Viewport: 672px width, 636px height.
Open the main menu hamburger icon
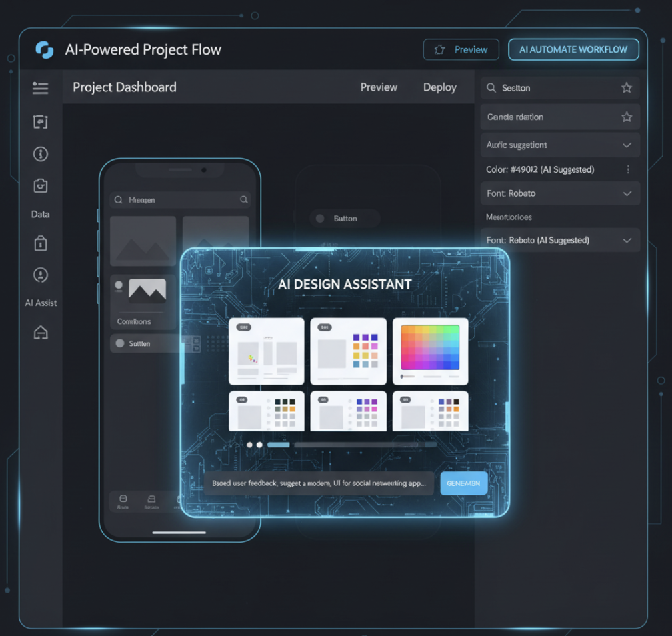coord(40,87)
